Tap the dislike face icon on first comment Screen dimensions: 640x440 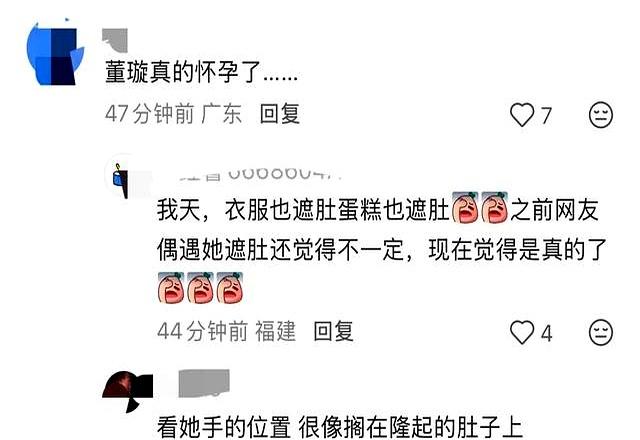[x=601, y=115]
